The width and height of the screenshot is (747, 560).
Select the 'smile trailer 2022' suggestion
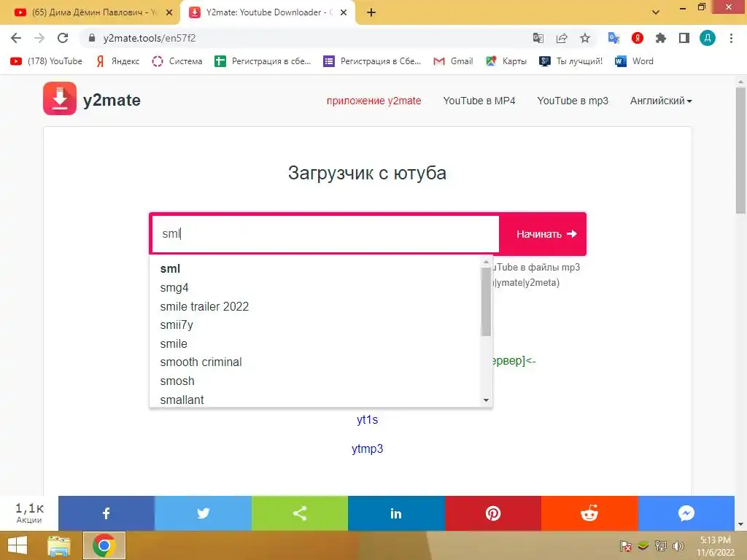point(315,306)
